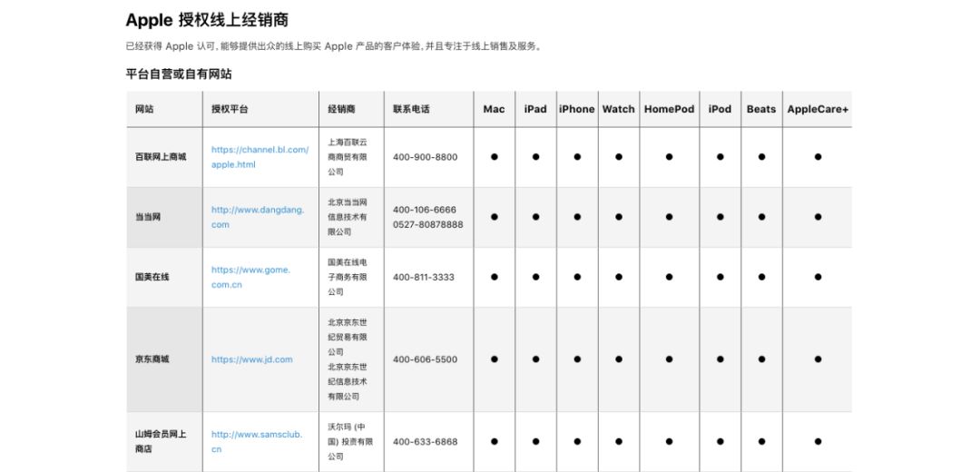Click phone number 400-811-3333
980x472 pixels.
[x=424, y=277]
